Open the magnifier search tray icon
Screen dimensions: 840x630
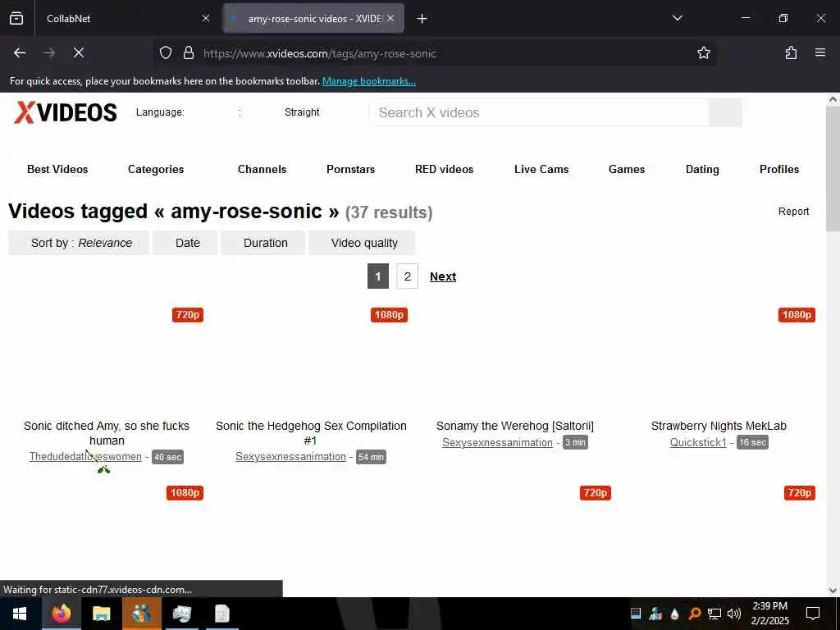click(694, 614)
